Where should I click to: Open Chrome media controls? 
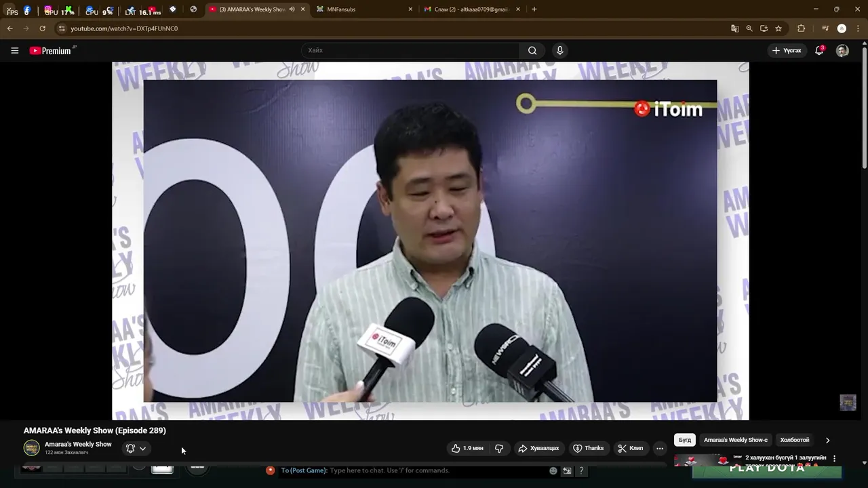tap(825, 28)
